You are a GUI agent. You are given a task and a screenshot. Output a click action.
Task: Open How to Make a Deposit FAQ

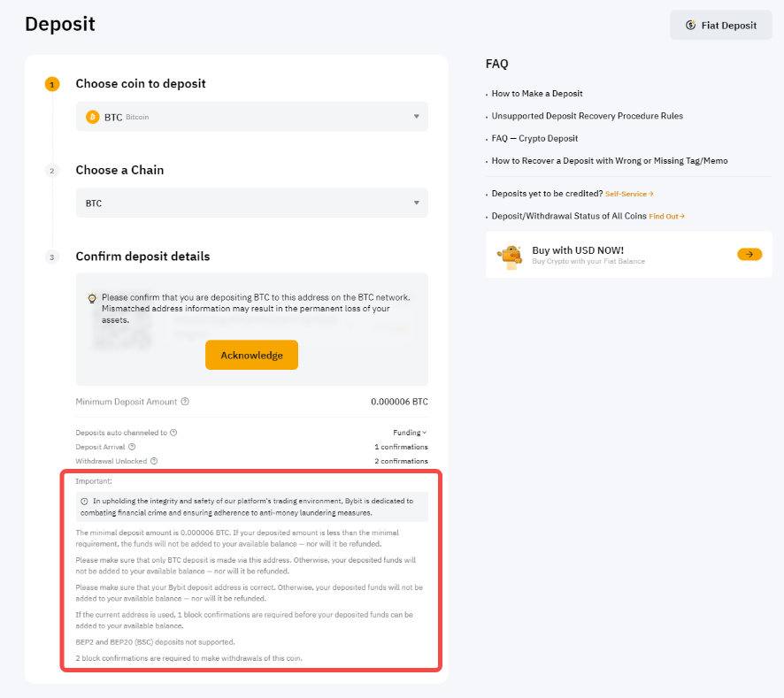537,94
